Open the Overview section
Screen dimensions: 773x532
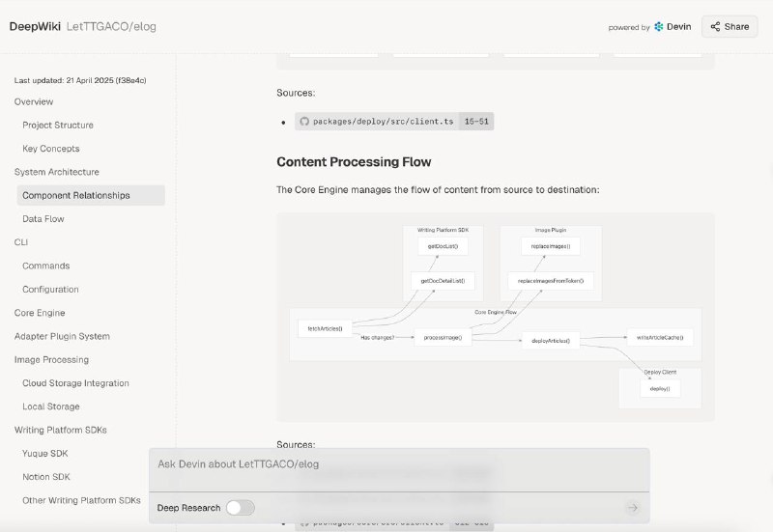[34, 101]
